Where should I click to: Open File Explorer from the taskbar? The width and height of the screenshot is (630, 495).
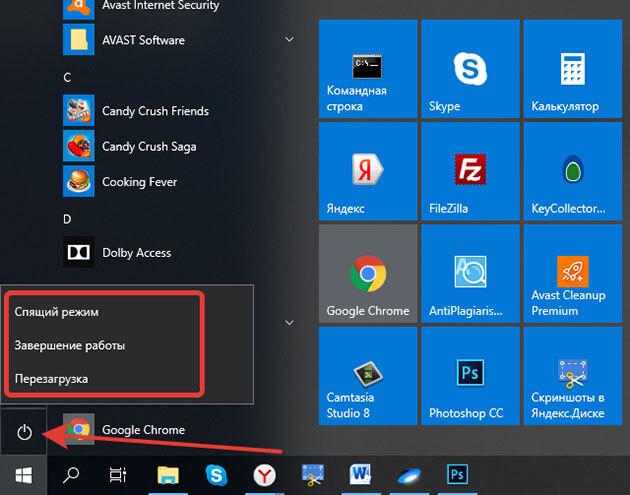(168, 475)
